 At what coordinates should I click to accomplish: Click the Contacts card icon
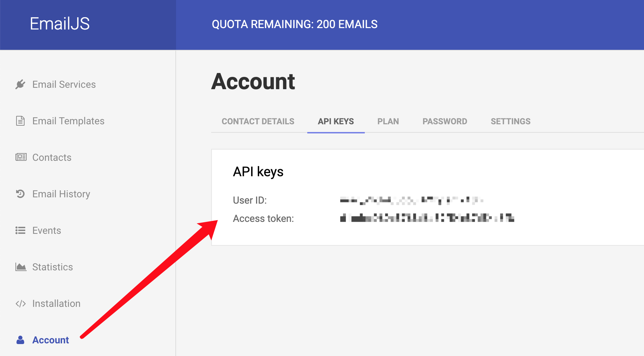21,157
